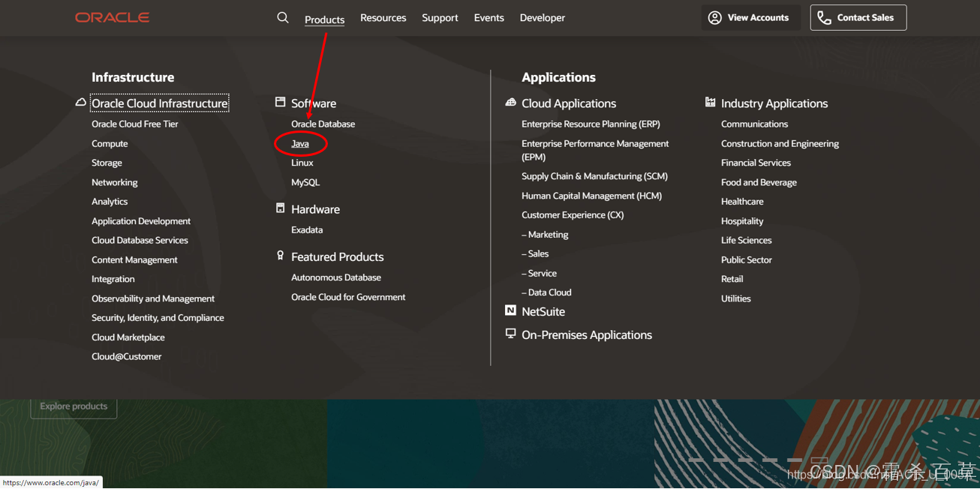
Task: Open Content Management
Action: [x=134, y=259]
